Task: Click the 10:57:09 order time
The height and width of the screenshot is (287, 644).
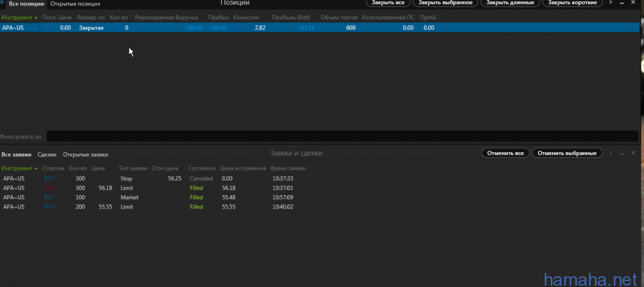Action: pyautogui.click(x=282, y=198)
